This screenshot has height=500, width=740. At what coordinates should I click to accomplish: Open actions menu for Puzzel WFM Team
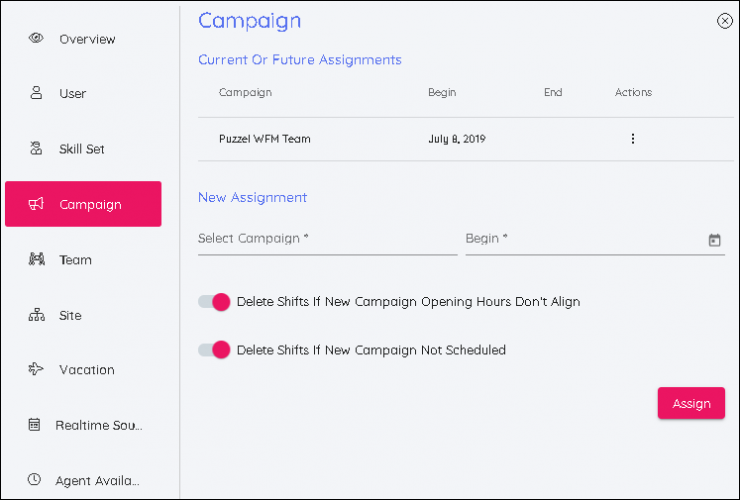point(632,139)
